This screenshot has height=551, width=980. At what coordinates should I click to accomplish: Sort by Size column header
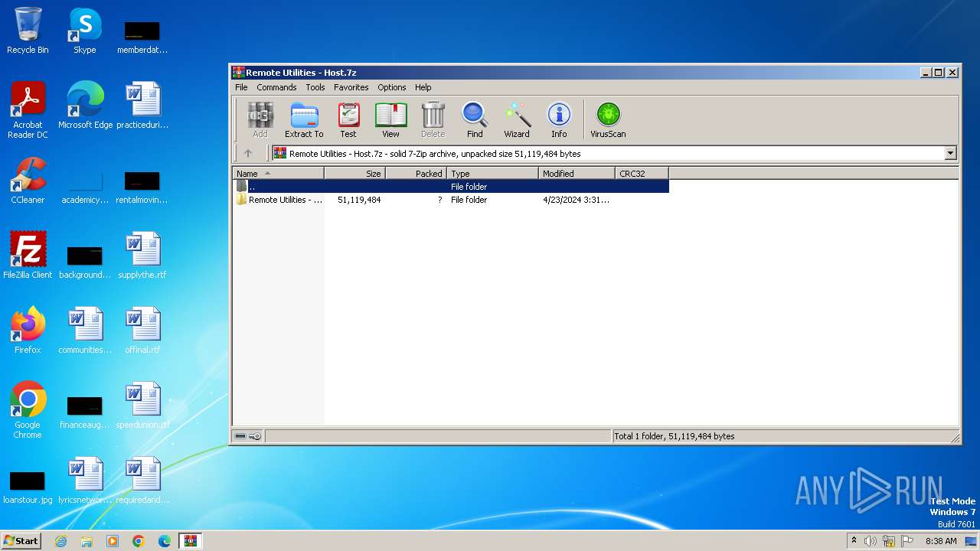pyautogui.click(x=355, y=174)
